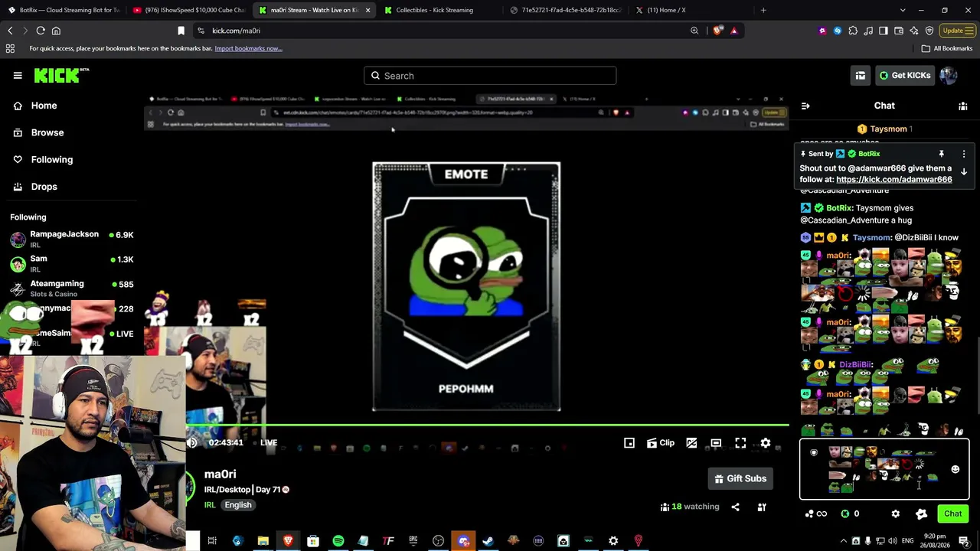Open the Kick shop chest icon
980x551 pixels.
[861, 75]
